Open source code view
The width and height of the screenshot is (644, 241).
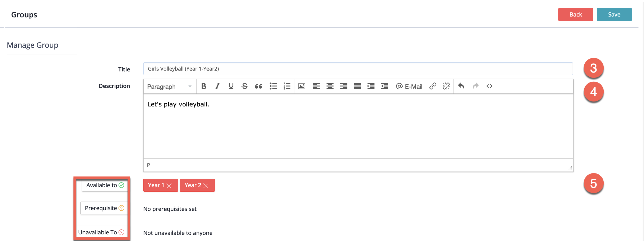[x=489, y=86]
